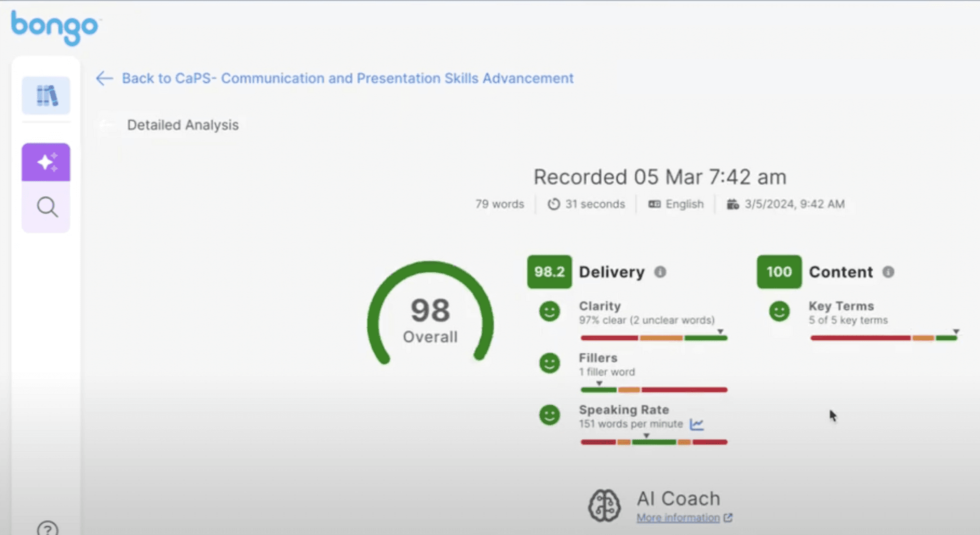Open the help question mark icon

click(x=47, y=529)
